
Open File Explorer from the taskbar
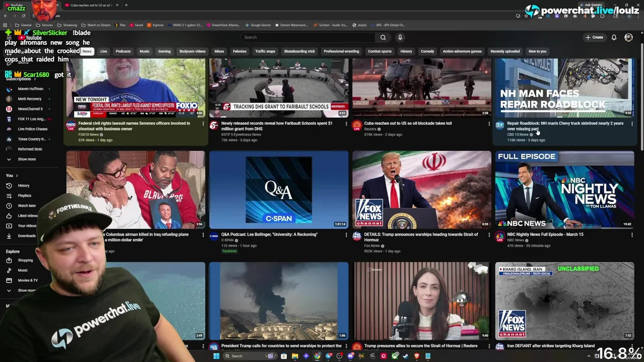coord(295,356)
